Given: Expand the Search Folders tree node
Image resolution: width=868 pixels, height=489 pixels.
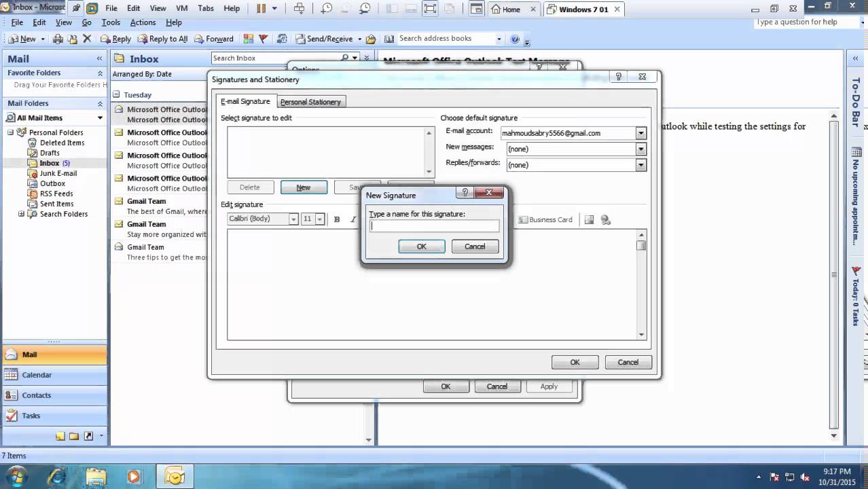Looking at the screenshot, I should pos(21,214).
